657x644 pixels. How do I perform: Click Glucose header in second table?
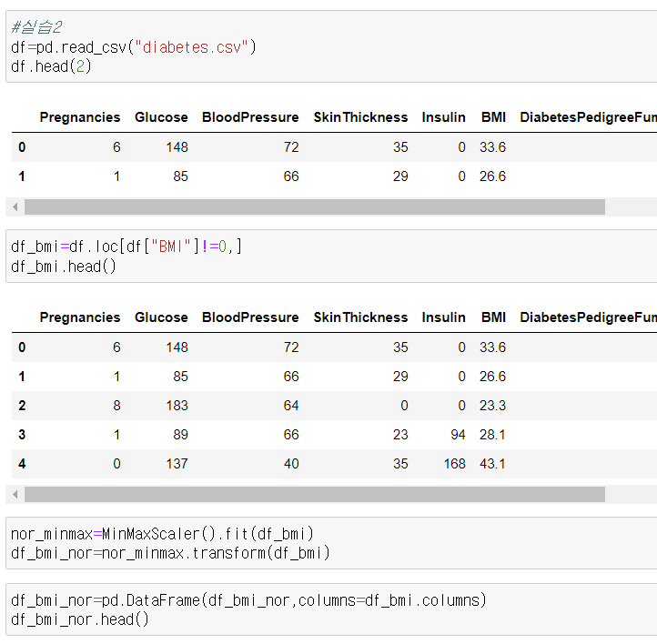[x=161, y=317]
